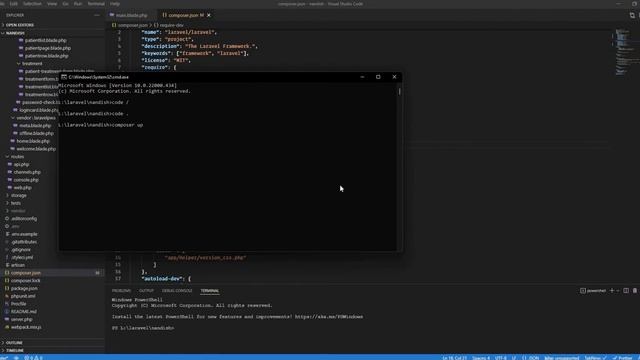Open console.php in routes folder
640x360 pixels.
point(26,180)
